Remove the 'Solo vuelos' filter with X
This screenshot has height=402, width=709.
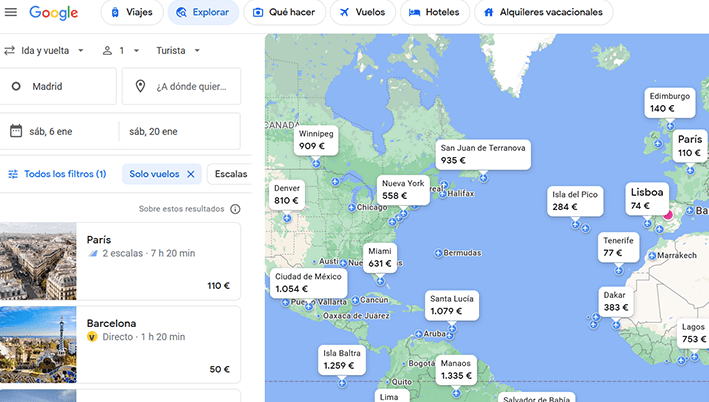coord(190,174)
